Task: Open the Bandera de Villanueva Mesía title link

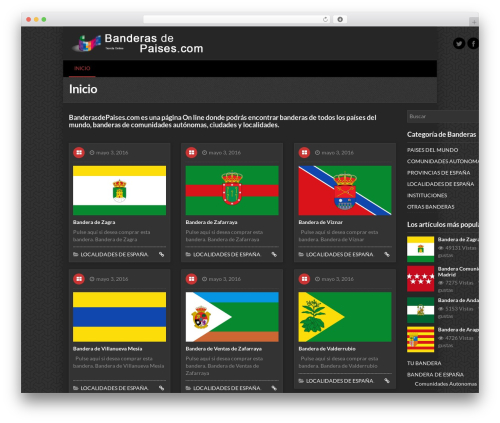Action: (x=107, y=349)
